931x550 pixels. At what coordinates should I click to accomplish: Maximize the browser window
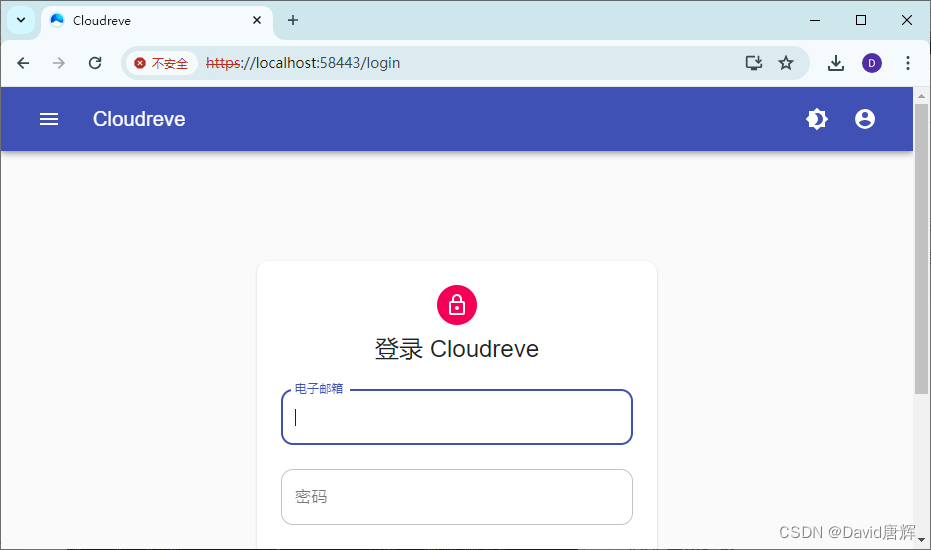pyautogui.click(x=860, y=20)
